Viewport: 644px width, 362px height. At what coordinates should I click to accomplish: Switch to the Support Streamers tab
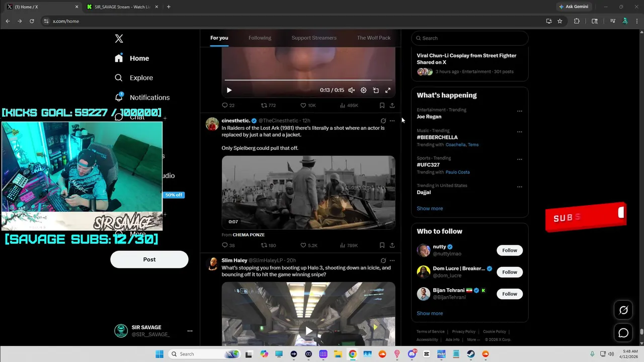314,38
